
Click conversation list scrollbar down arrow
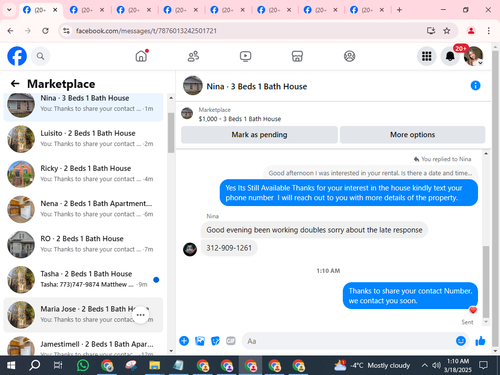pyautogui.click(x=171, y=351)
